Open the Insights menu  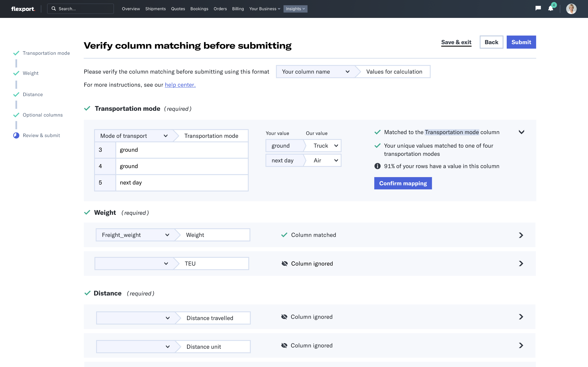295,9
